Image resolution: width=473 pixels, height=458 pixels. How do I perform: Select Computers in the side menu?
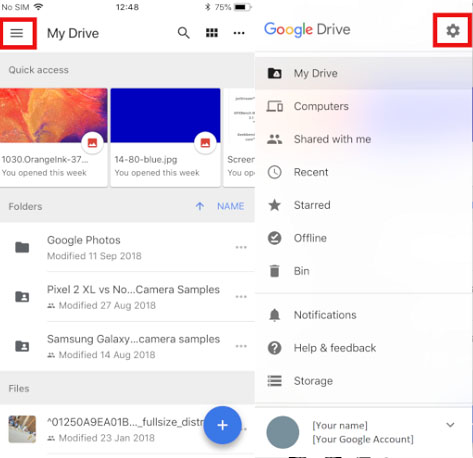point(364,106)
